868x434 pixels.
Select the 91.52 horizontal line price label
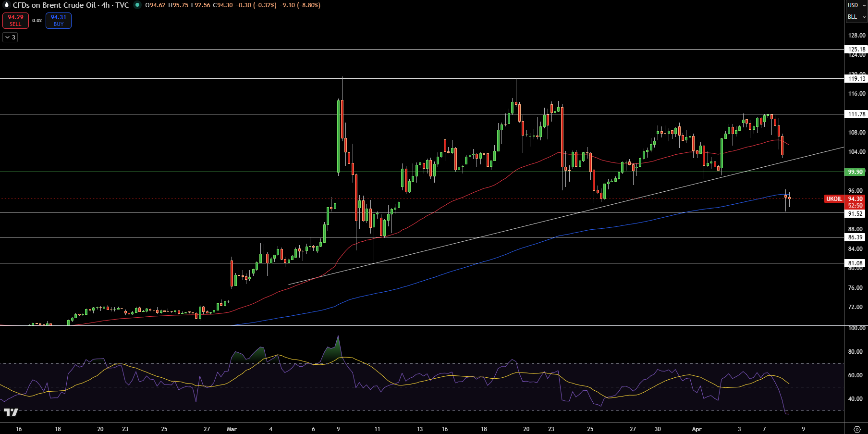coord(855,213)
